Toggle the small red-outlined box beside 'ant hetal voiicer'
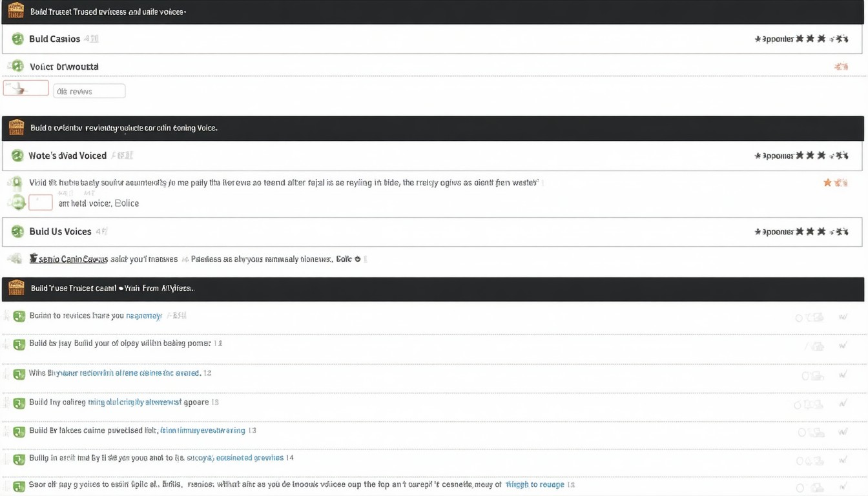This screenshot has height=496, width=868. point(40,203)
